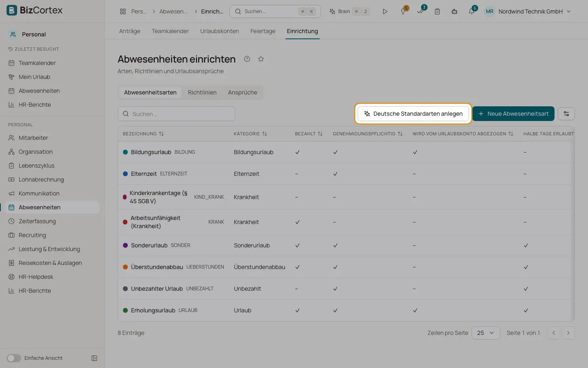The height and width of the screenshot is (368, 588).
Task: Open the Sonderurlaub row
Action: coord(346,245)
